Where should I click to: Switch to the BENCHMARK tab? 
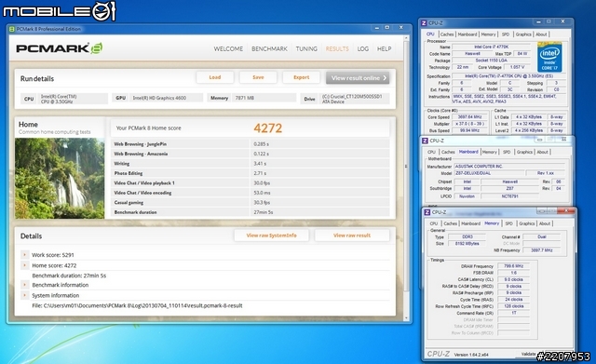click(x=269, y=49)
